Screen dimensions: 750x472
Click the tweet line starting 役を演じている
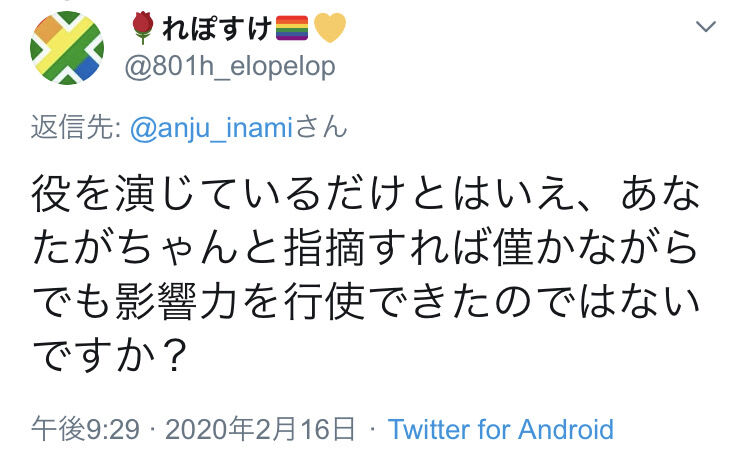(366, 194)
